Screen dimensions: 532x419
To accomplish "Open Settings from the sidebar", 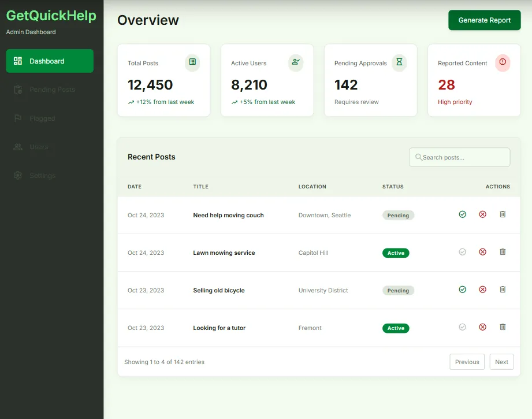I will tap(50, 176).
